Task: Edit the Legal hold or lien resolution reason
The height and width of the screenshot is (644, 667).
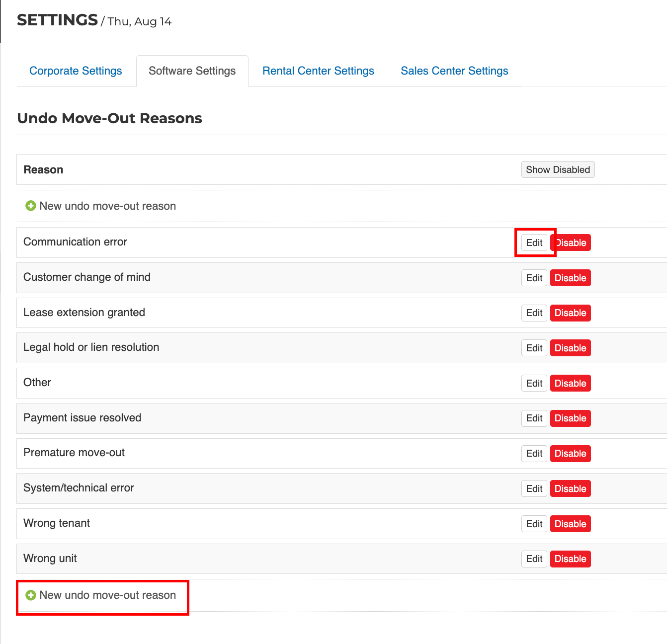Action: coord(534,348)
